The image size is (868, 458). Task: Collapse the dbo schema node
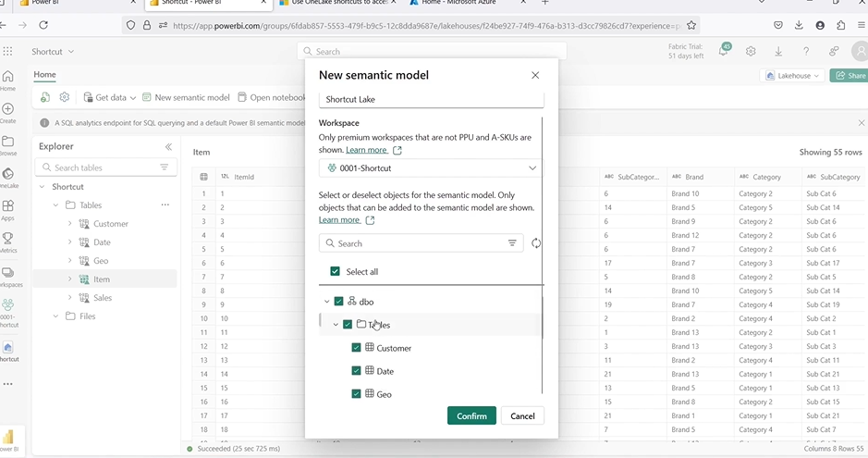point(326,302)
